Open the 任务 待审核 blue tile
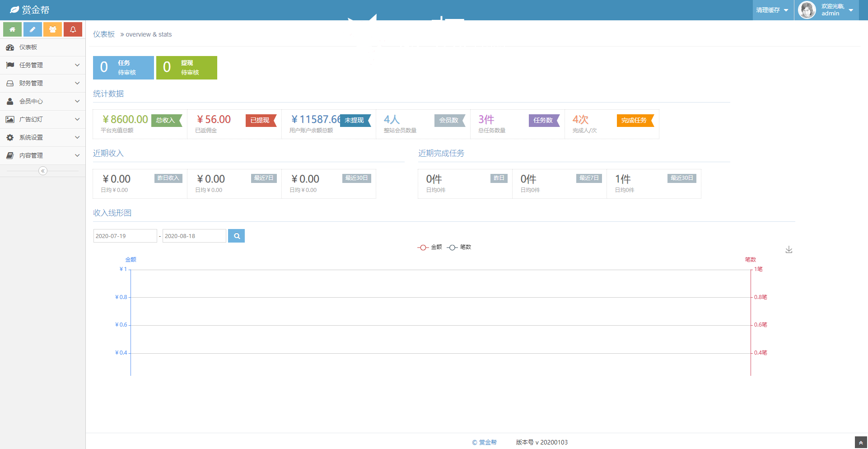Viewport: 868px width, 449px height. point(123,68)
